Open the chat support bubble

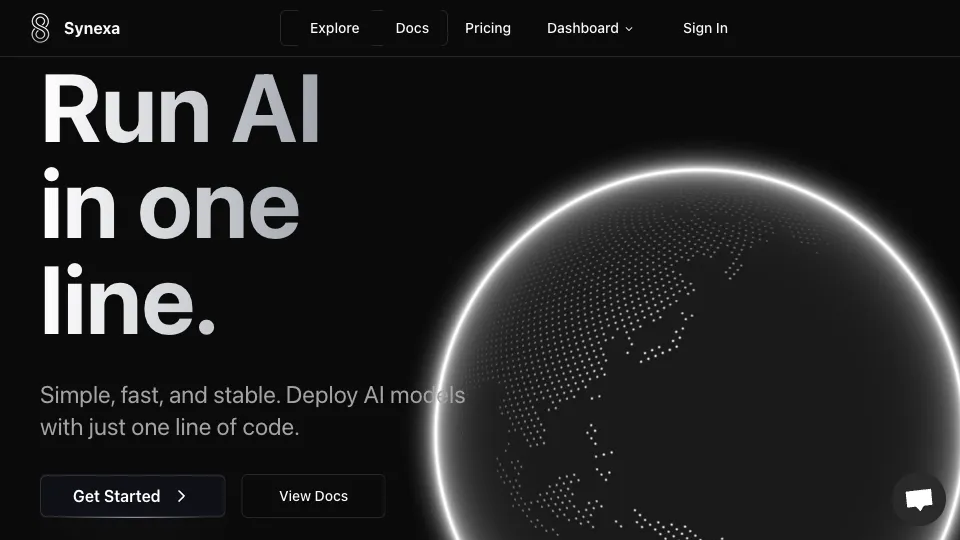coord(919,499)
